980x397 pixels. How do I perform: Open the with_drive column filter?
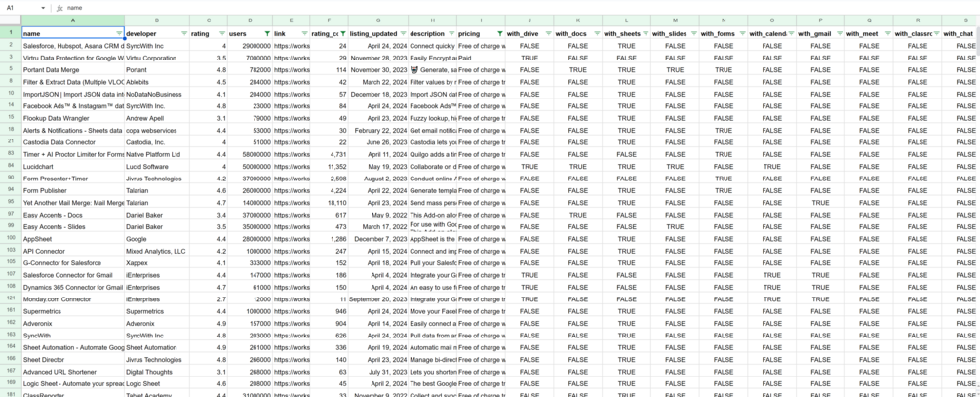tap(548, 33)
